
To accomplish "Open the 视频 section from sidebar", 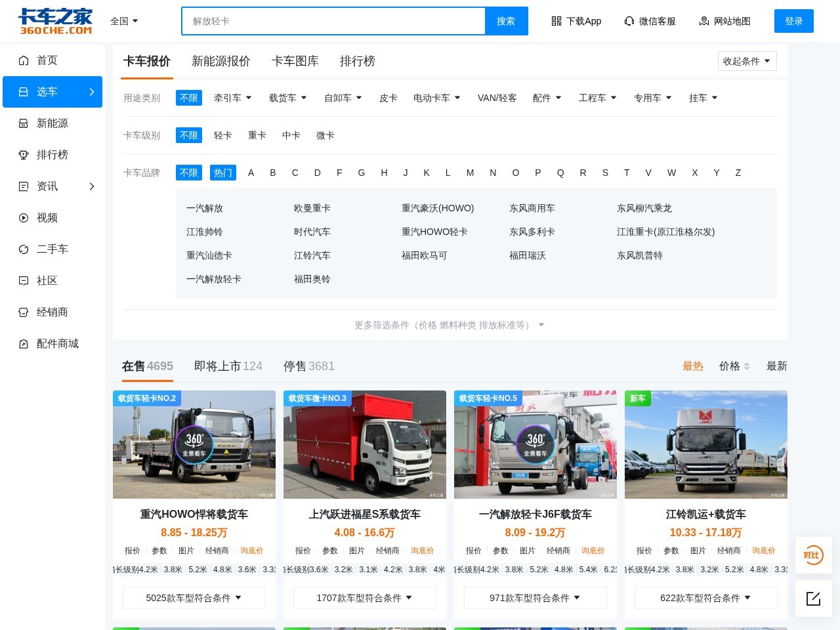I will click(24, 218).
